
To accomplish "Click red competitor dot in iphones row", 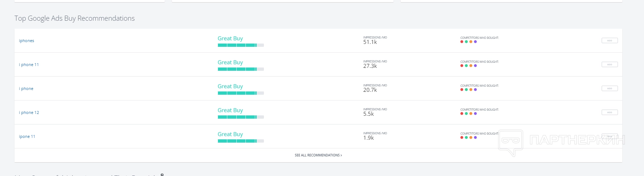I will [462, 42].
